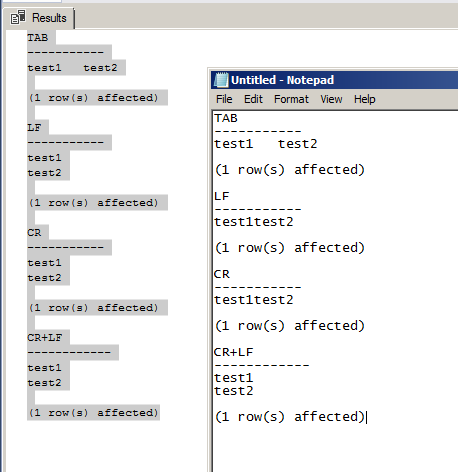
Task: Open the Notepad Edit menu
Action: tap(253, 99)
